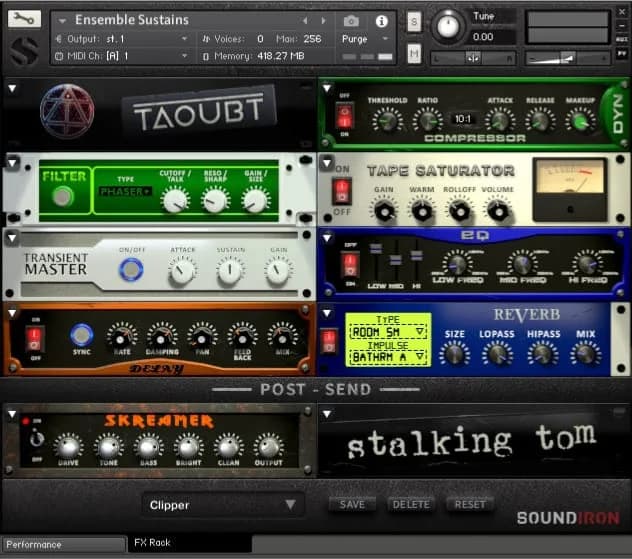This screenshot has height=559, width=632.
Task: Open the instrument info icon
Action: point(381,21)
